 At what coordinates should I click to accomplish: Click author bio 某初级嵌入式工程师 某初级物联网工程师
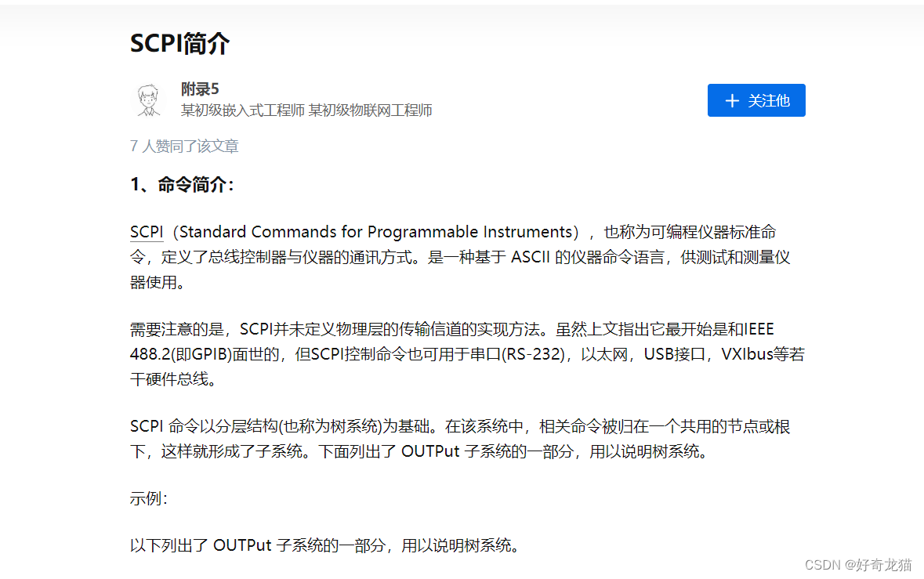[306, 110]
